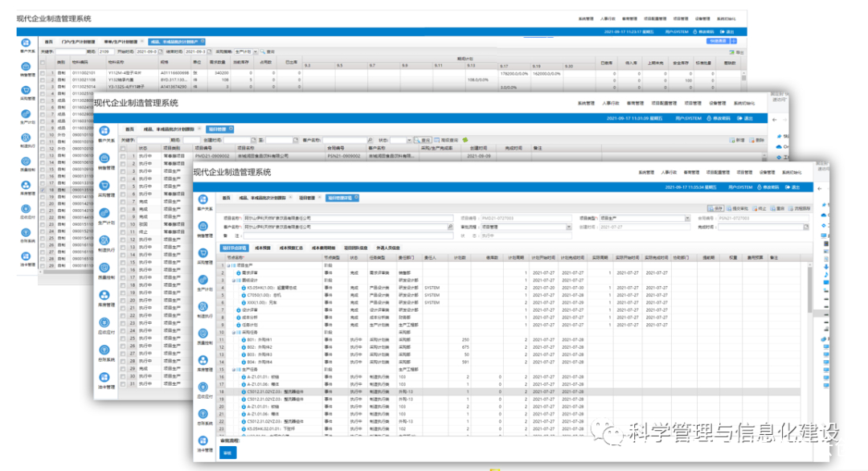
Task: Open 审批流程 dropdown in front window
Action: (568, 227)
